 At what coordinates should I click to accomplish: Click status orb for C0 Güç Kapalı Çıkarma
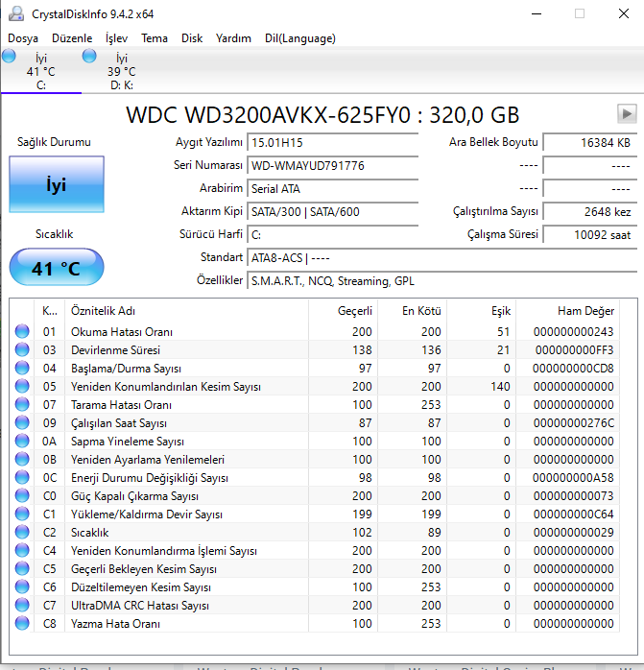click(x=22, y=495)
